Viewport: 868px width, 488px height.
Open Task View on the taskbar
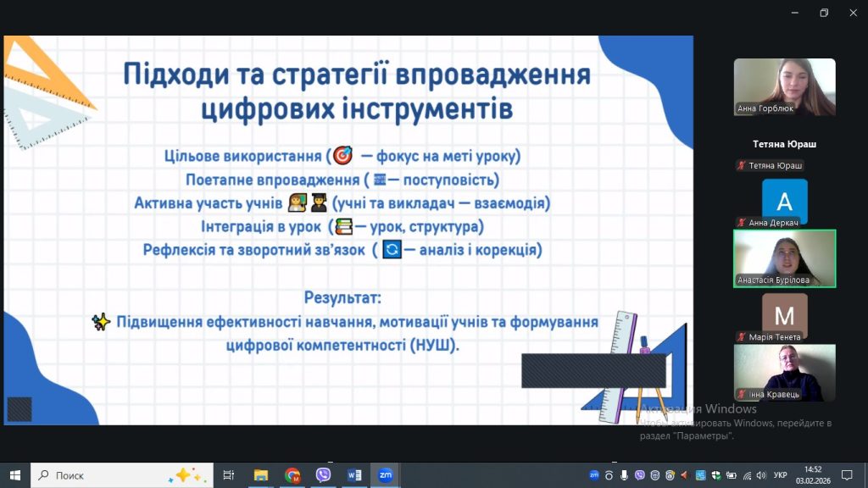click(x=228, y=475)
